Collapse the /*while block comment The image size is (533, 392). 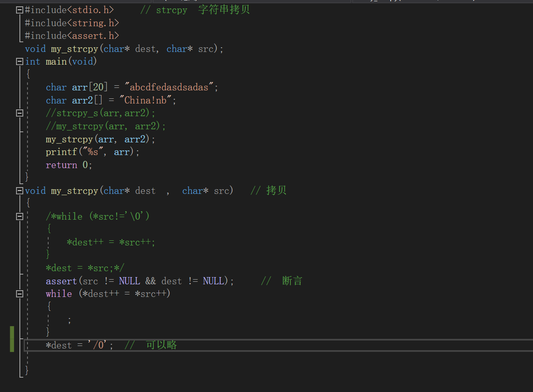(x=19, y=216)
